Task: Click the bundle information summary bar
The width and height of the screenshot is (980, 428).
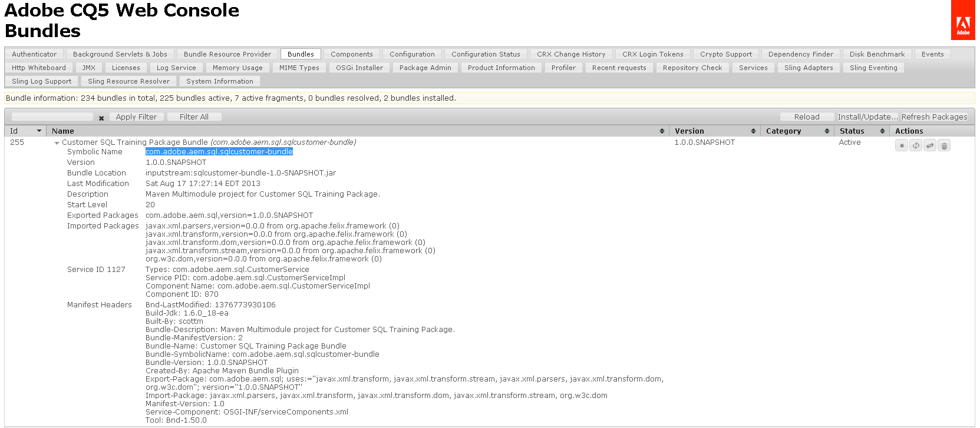Action: pyautogui.click(x=489, y=98)
